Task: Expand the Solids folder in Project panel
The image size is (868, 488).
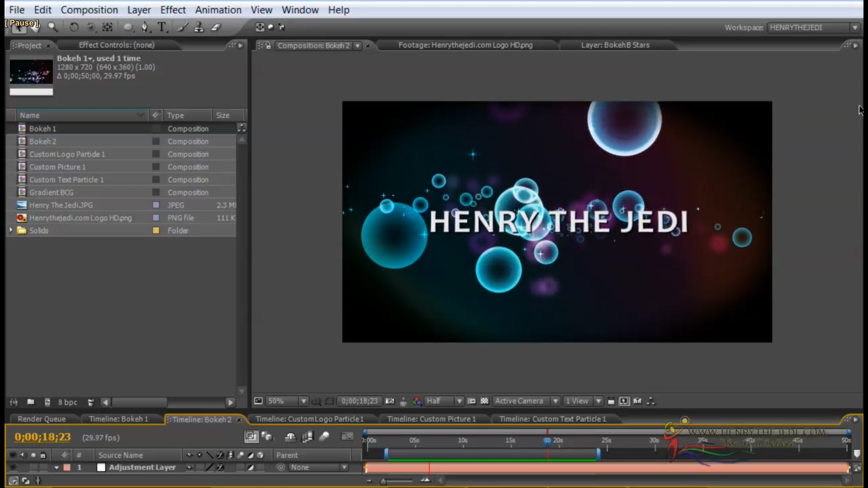Action: (10, 230)
